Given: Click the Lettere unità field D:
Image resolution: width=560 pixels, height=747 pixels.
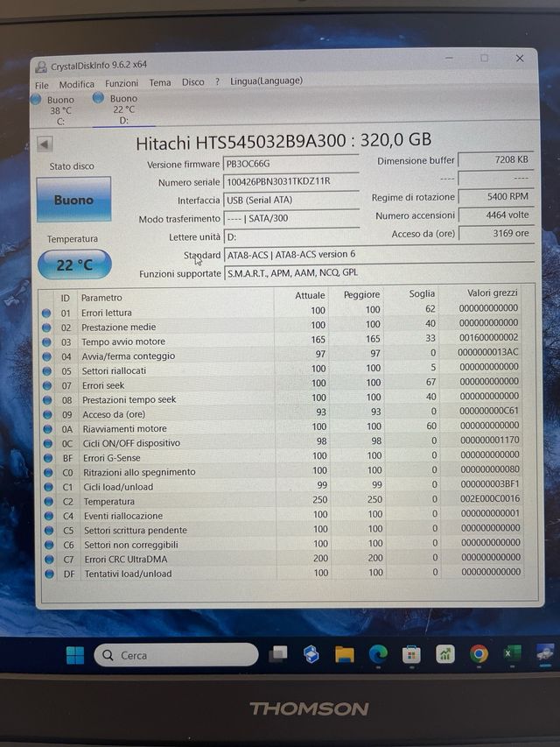Looking at the screenshot, I should click(291, 236).
